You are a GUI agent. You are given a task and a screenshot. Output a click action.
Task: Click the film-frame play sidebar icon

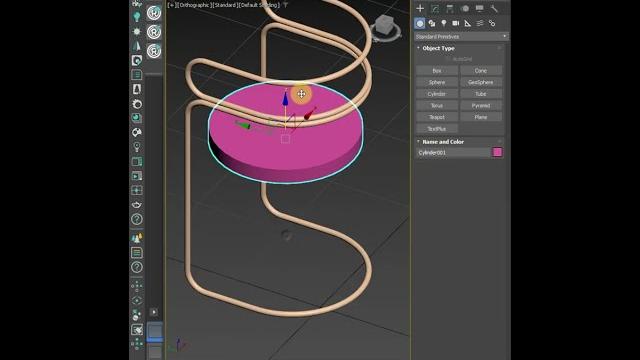point(137,176)
